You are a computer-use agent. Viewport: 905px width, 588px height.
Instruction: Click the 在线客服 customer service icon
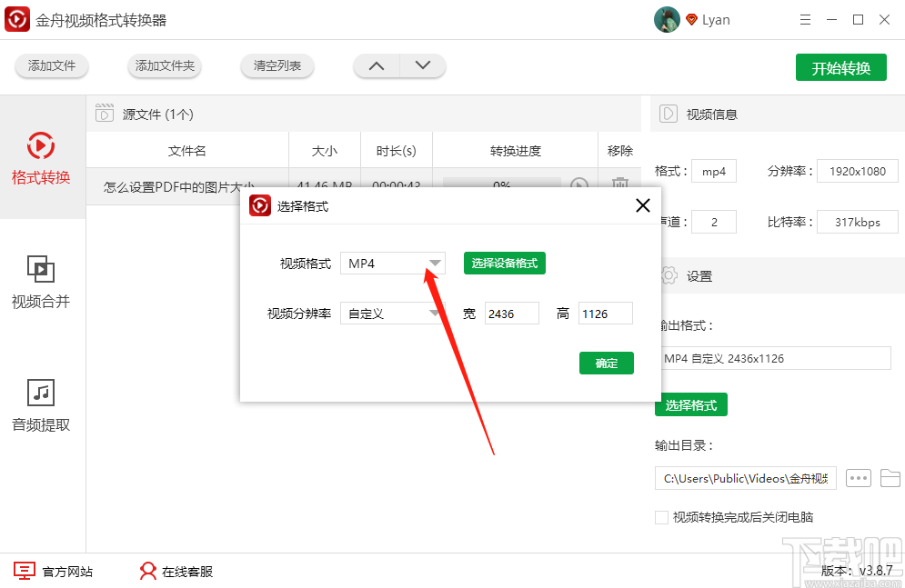(147, 571)
